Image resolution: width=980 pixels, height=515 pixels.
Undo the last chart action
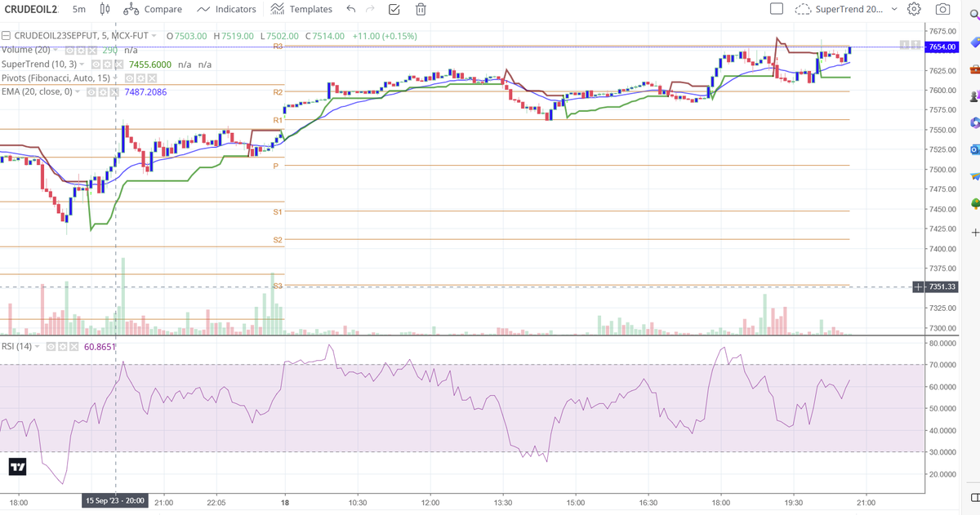351,9
